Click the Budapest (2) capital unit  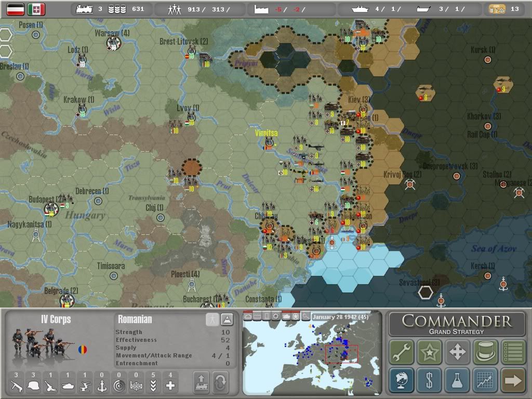click(51, 209)
